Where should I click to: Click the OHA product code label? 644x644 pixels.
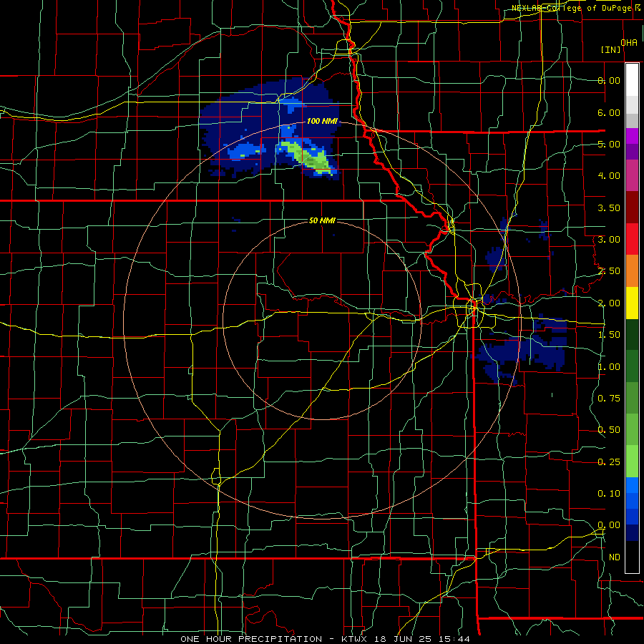pyautogui.click(x=629, y=43)
